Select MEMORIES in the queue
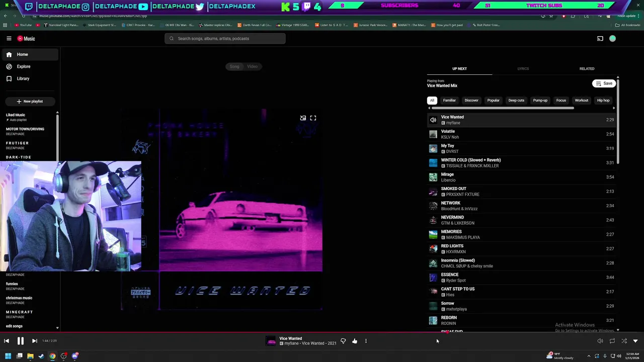644x362 pixels. 521,234
